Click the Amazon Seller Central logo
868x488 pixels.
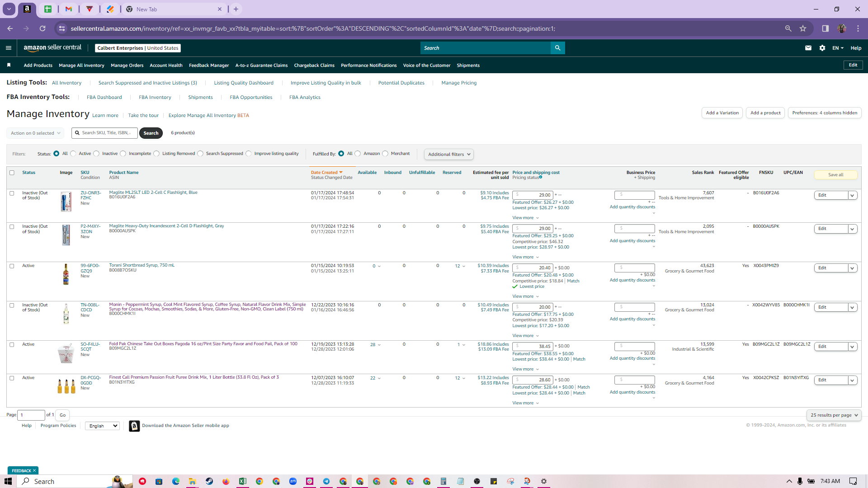[x=52, y=47]
